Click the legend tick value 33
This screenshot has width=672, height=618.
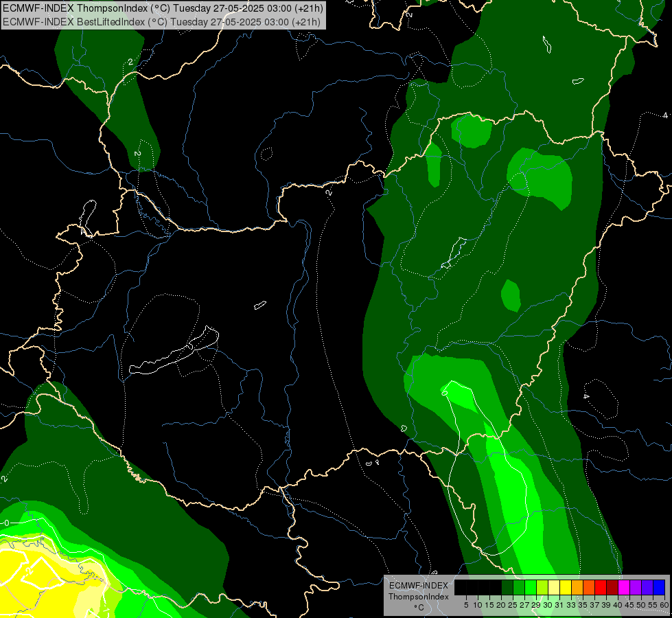(571, 605)
